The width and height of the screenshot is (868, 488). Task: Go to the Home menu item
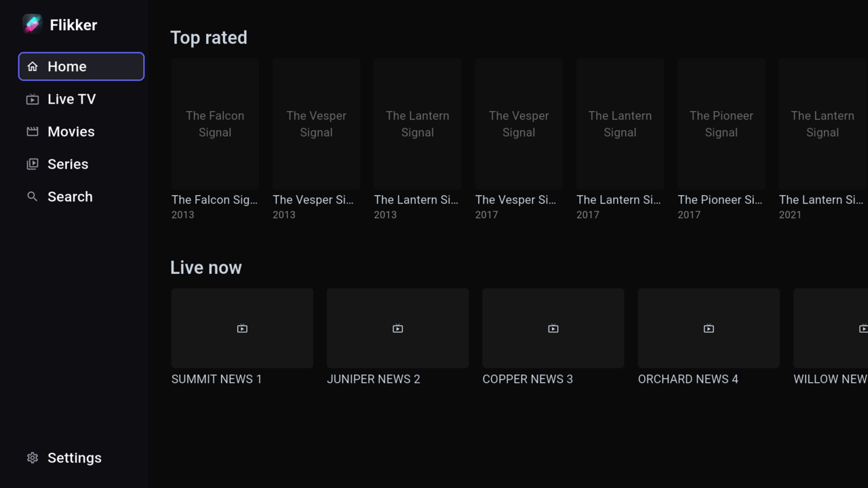[81, 66]
